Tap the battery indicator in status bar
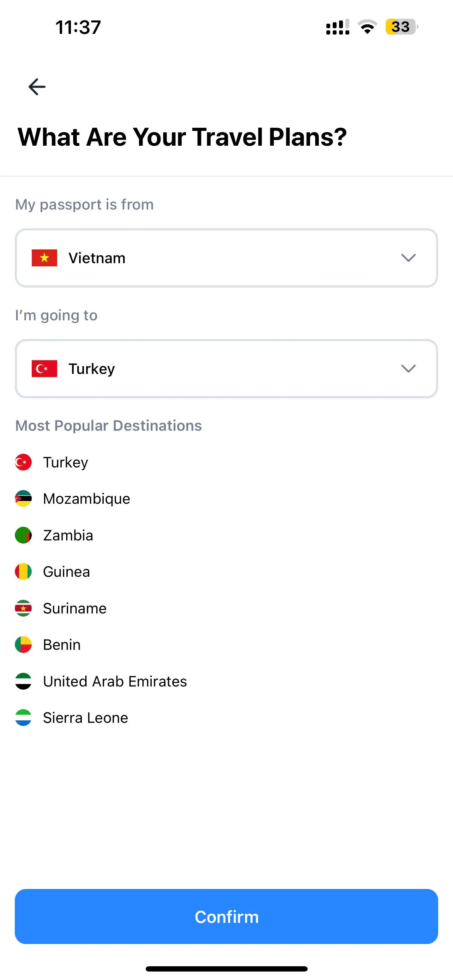This screenshot has height=980, width=453. point(401,26)
